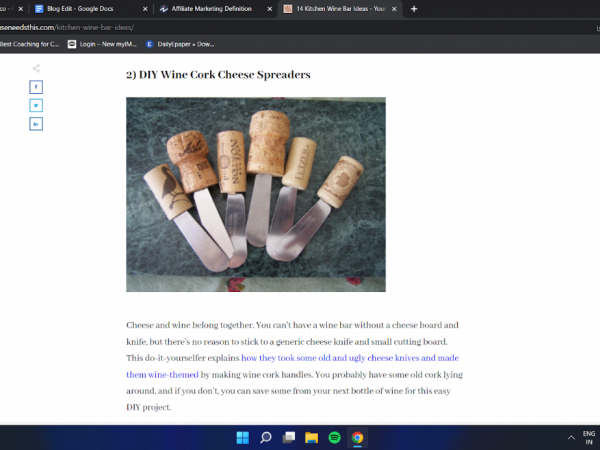Share article on Facebook
This screenshot has height=450, width=600.
click(36, 87)
